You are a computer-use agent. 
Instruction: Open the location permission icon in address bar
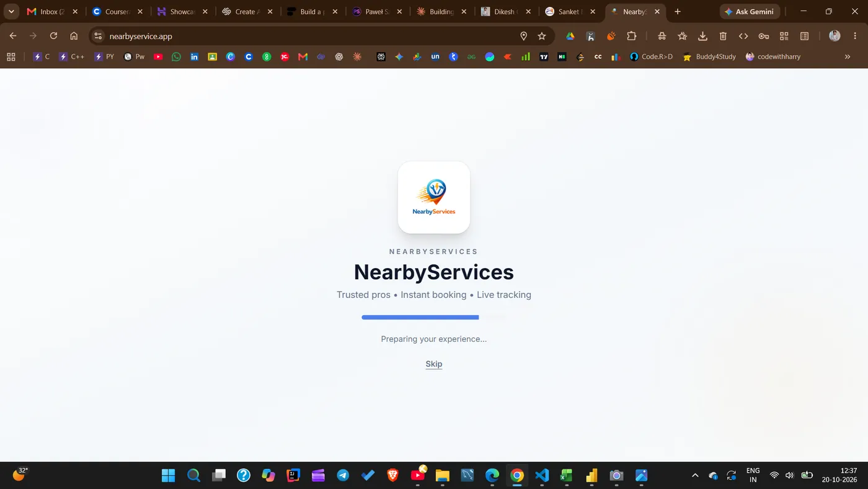[523, 36]
